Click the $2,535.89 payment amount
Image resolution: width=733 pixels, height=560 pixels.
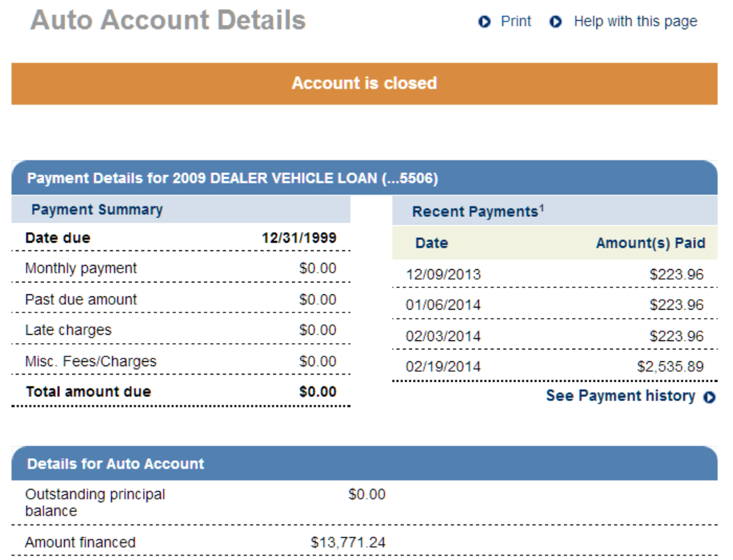670,367
